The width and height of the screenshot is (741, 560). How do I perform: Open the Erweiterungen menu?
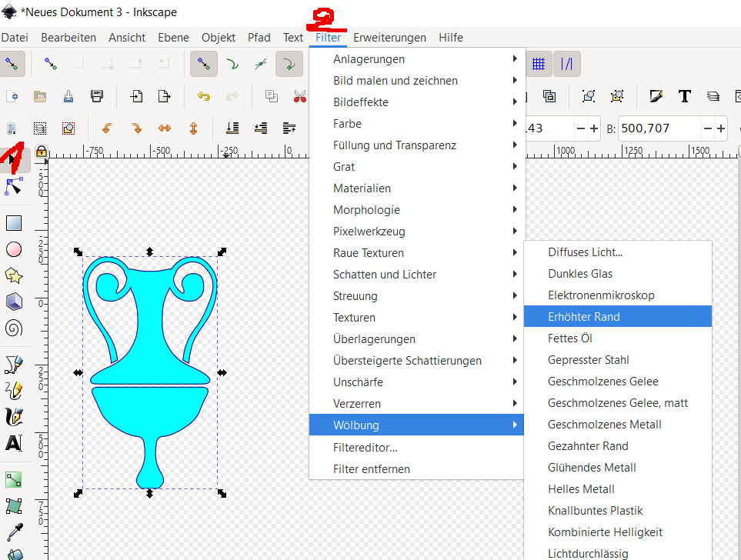pyautogui.click(x=389, y=37)
